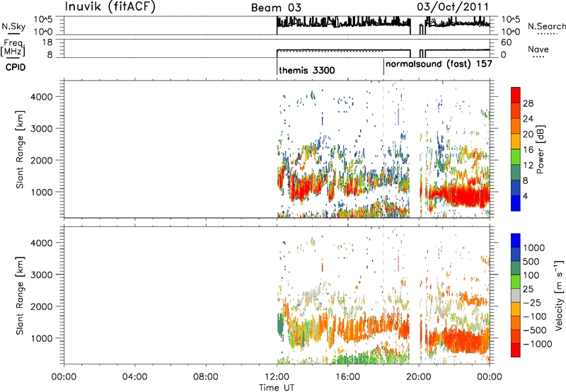This screenshot has height=392, width=566.
Task: Click the red swatch of Power colorbar
Action: point(516,95)
